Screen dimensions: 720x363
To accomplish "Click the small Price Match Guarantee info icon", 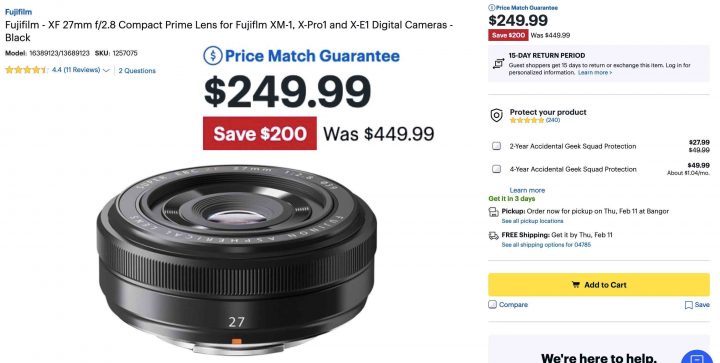I will pos(492,8).
